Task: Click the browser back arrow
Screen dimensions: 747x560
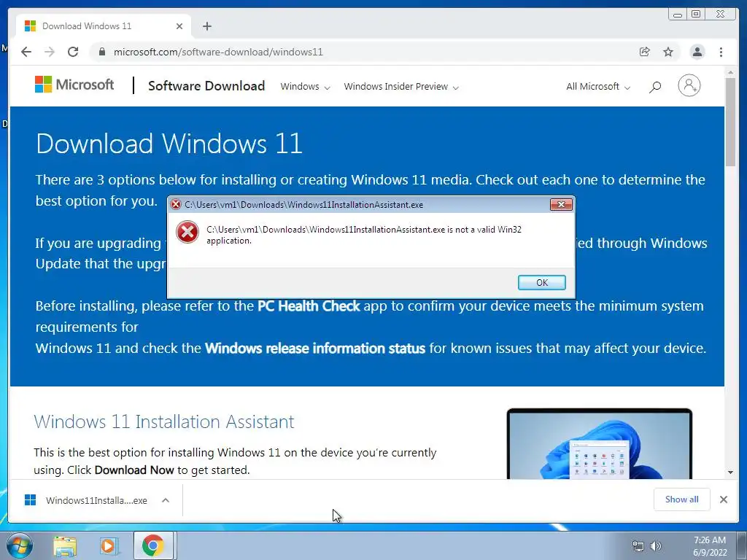Action: point(26,52)
